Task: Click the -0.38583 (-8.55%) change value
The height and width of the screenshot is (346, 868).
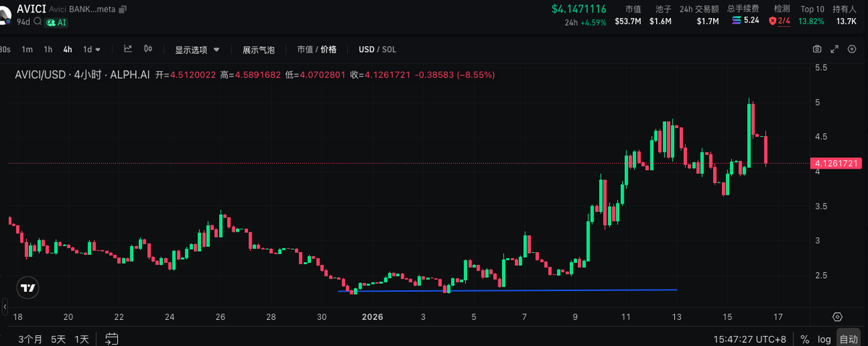Action: click(x=454, y=75)
